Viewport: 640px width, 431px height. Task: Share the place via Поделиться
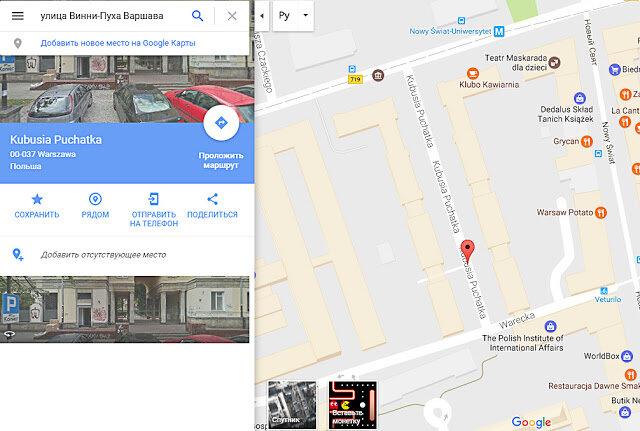point(212,206)
